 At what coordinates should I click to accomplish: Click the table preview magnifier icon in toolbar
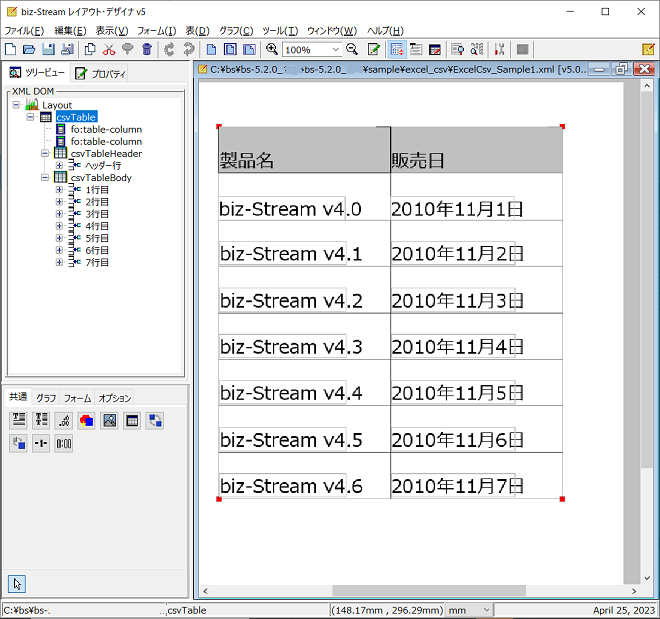457,50
